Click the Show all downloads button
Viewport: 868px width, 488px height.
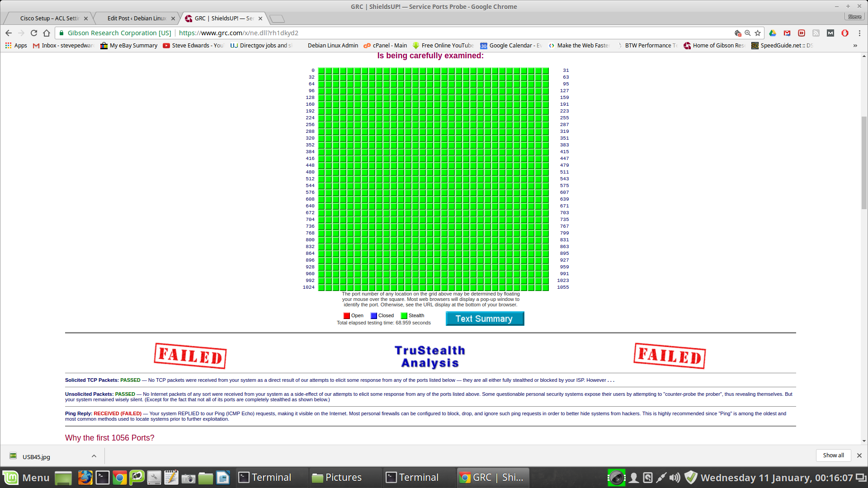[833, 455]
